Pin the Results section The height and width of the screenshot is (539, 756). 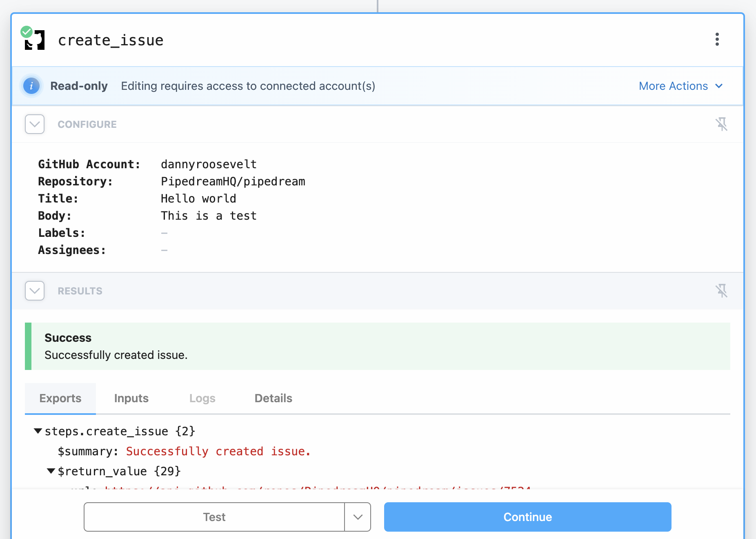721,291
